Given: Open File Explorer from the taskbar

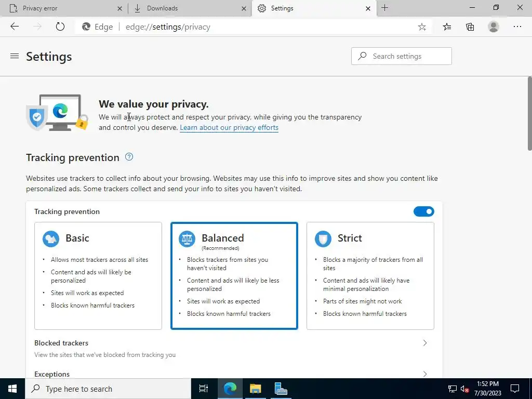Looking at the screenshot, I should [x=255, y=389].
